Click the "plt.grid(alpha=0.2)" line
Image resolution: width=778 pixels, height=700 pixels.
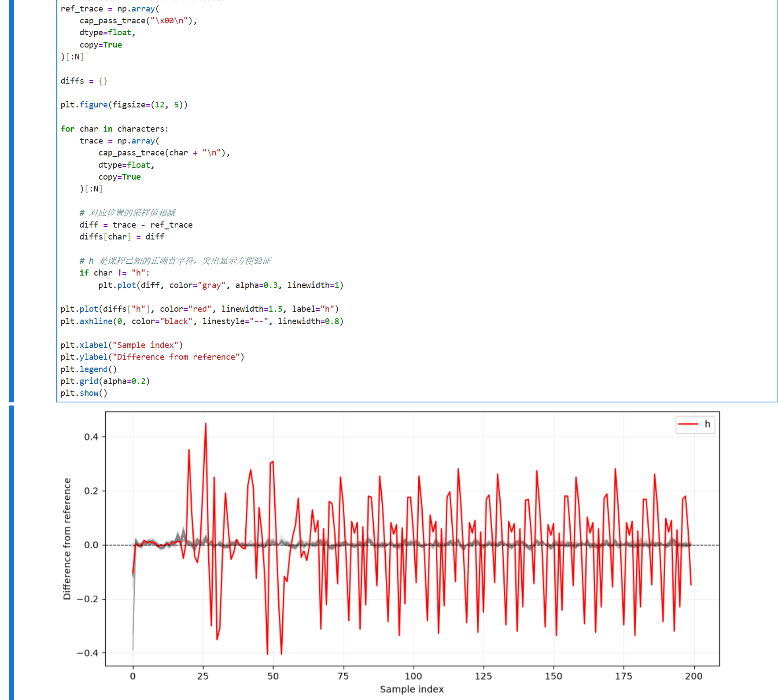click(x=105, y=381)
